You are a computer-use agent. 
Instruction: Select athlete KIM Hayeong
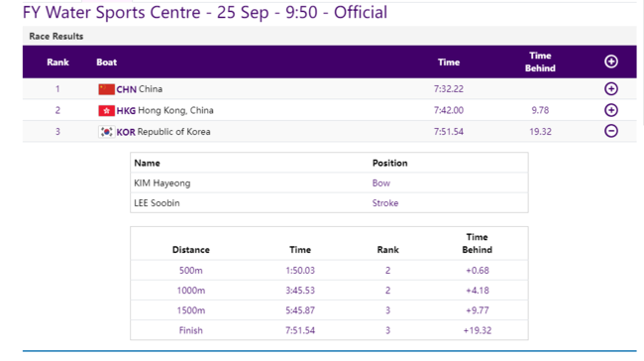(x=162, y=182)
